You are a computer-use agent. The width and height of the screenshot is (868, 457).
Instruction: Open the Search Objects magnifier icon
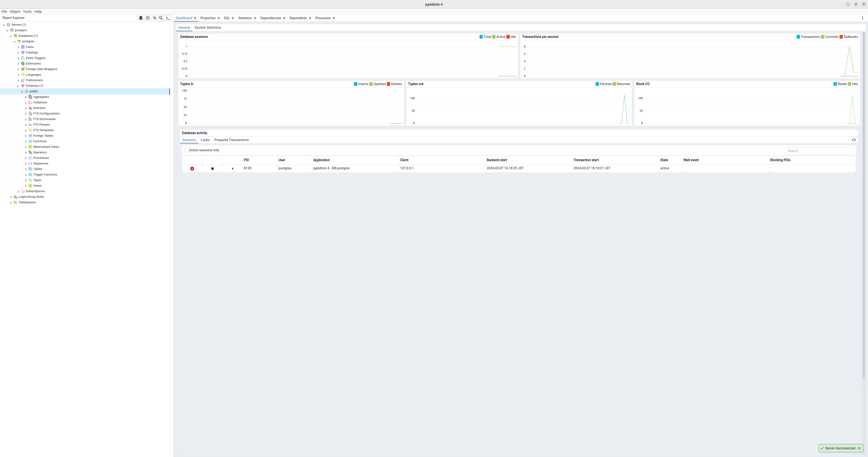click(x=161, y=18)
